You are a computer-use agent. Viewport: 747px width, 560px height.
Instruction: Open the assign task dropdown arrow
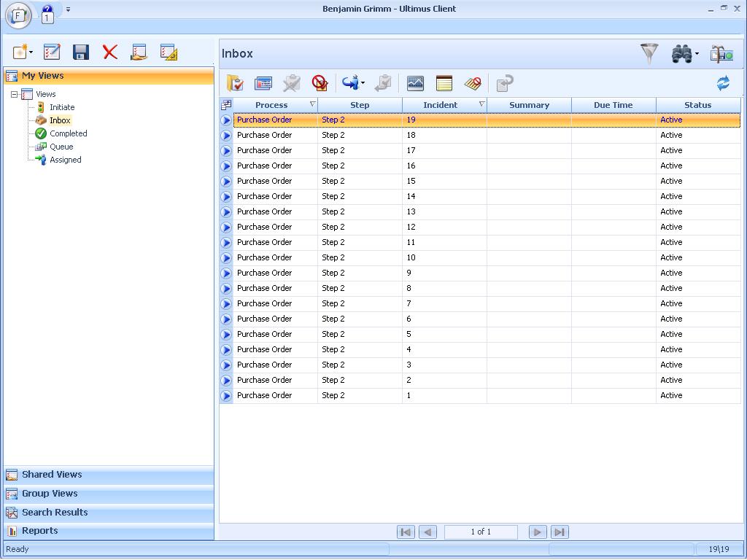point(363,83)
